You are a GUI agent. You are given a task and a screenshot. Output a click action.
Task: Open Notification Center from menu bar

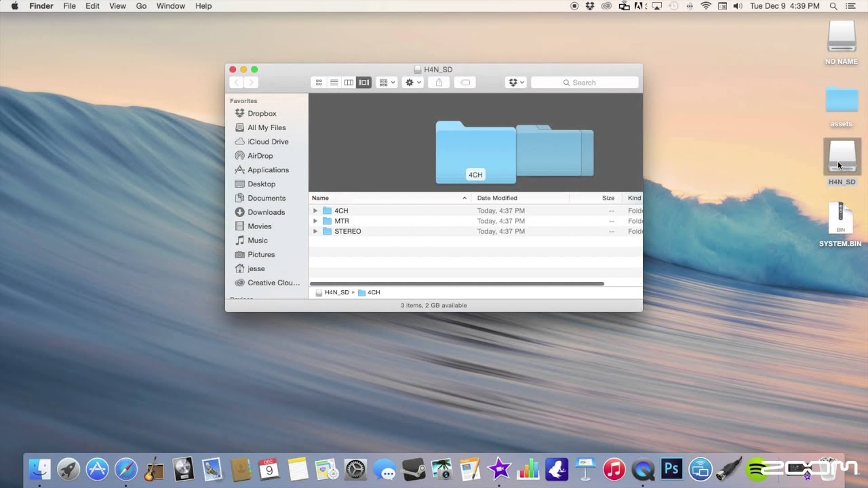coord(850,6)
